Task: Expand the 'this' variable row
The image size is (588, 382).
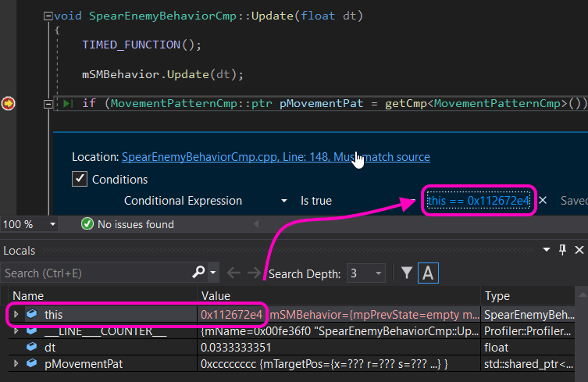Action: (17, 314)
